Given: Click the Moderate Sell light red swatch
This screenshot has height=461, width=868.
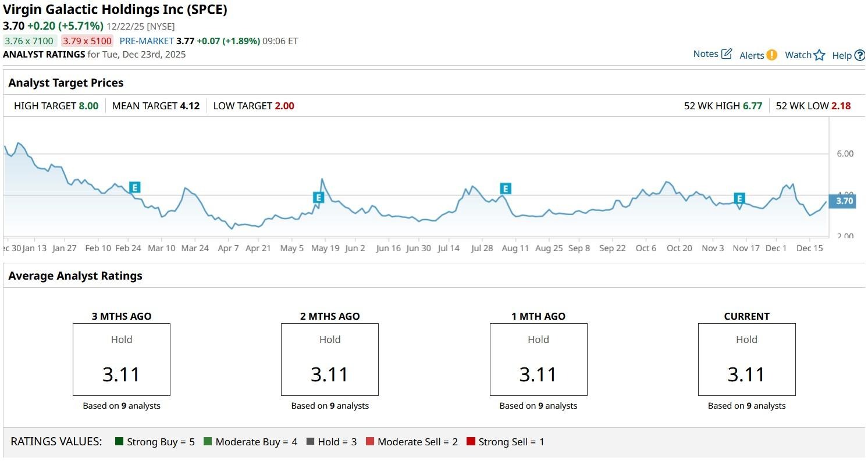Looking at the screenshot, I should click(x=370, y=442).
